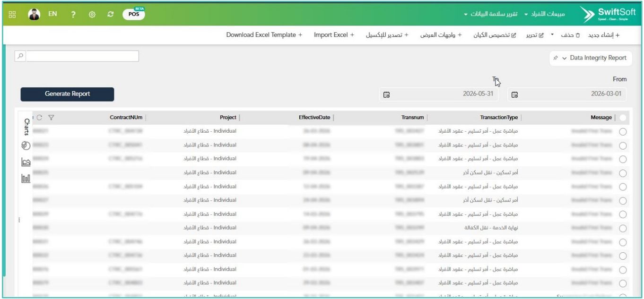Click إنشاء جديد to create new
Screen dimensions: 644x299
(x=603, y=35)
